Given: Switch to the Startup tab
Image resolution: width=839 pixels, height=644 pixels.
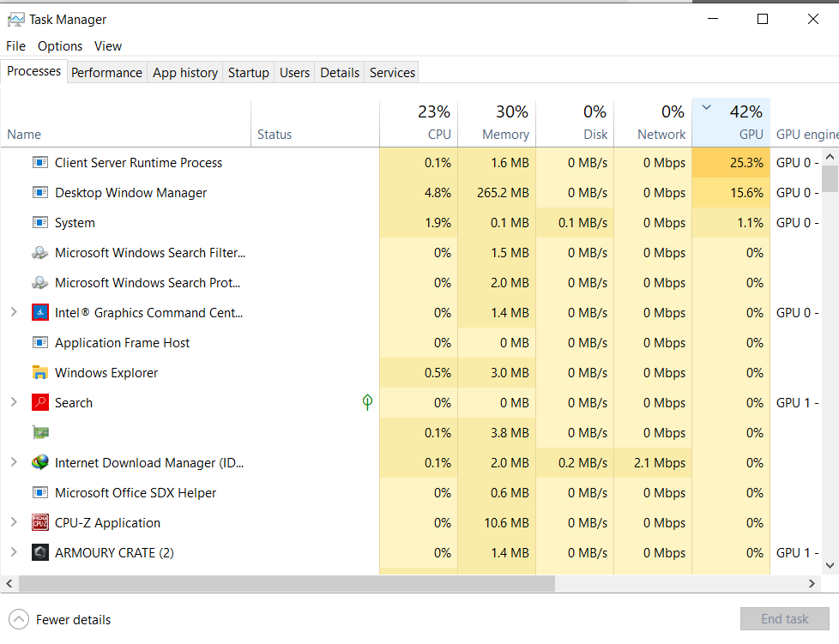Looking at the screenshot, I should pos(248,73).
